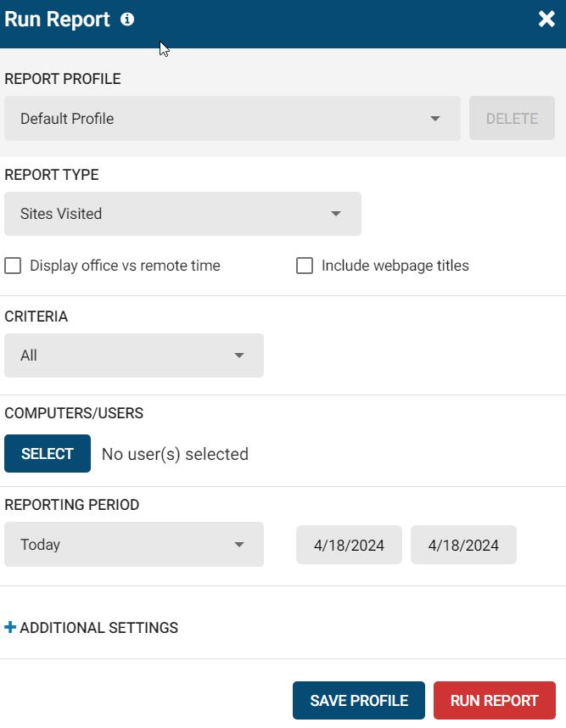The image size is (566, 728).
Task: Expand Additional Settings section
Action: pos(92,628)
